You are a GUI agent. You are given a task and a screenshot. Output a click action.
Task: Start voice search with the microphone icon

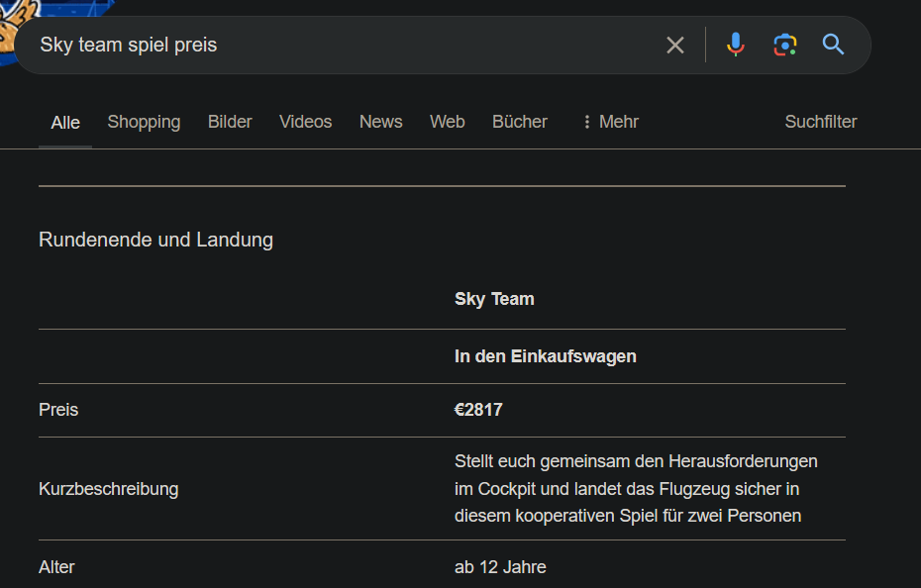click(x=736, y=45)
